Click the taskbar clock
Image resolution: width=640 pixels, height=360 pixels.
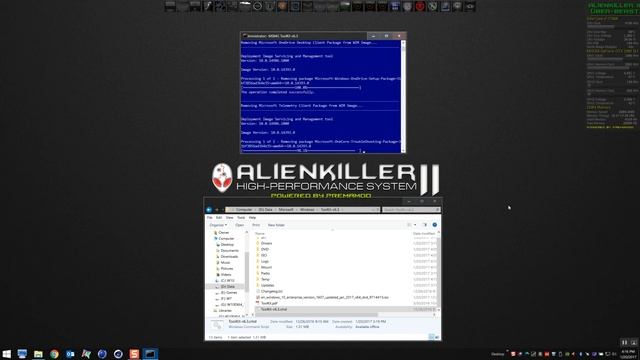tap(629, 354)
